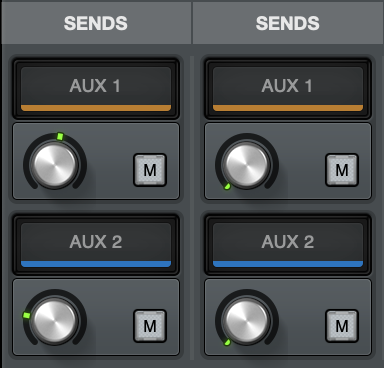The image size is (384, 368).
Task: Mute the AUX 1 send in left channel
Action: pyautogui.click(x=150, y=170)
